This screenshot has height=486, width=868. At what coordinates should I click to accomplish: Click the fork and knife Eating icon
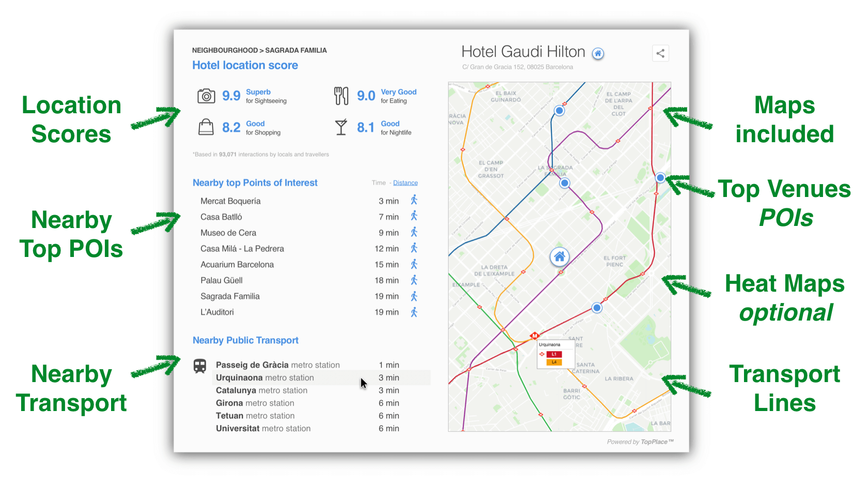pyautogui.click(x=341, y=96)
